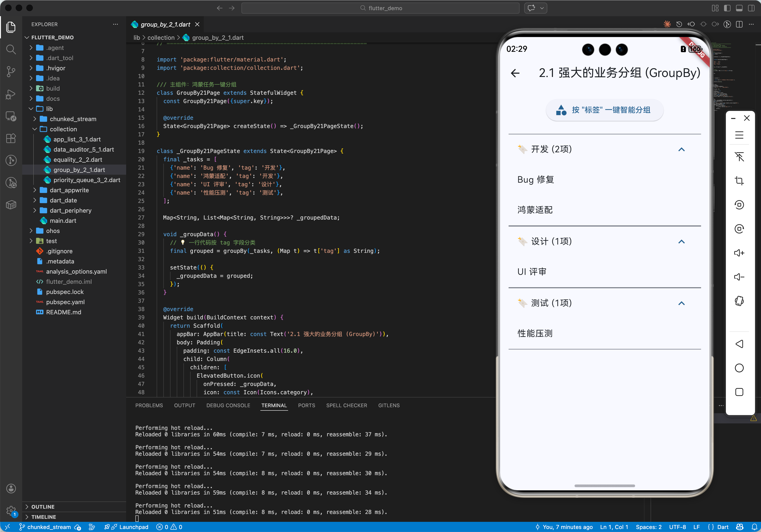This screenshot has width=761, height=532.
Task: Click the emulator volume up icon
Action: [739, 253]
